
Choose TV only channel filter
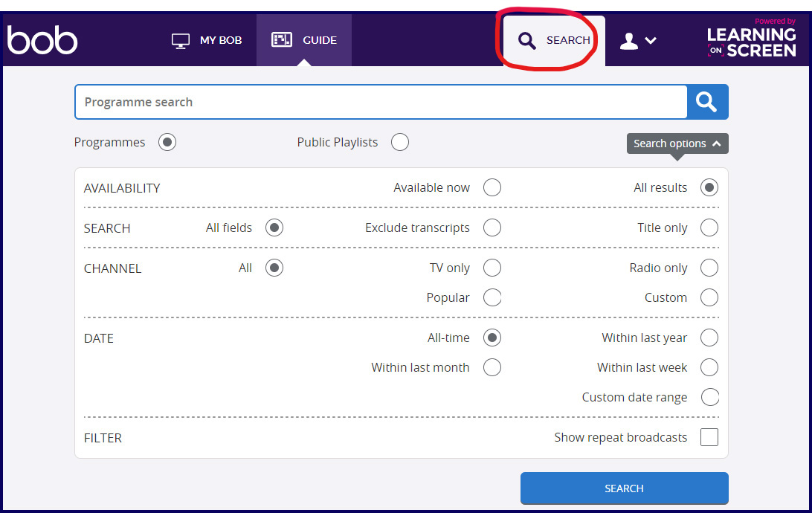coord(492,268)
